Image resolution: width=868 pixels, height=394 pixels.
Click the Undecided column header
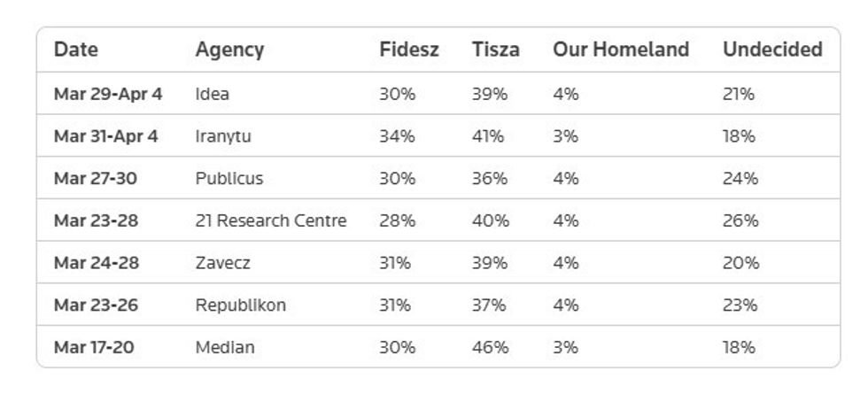pyautogui.click(x=771, y=50)
